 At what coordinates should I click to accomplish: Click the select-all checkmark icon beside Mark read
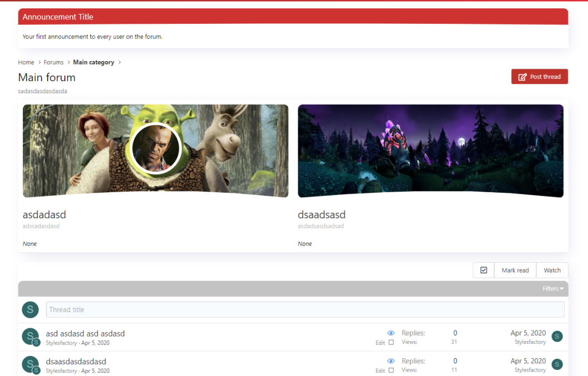[484, 270]
